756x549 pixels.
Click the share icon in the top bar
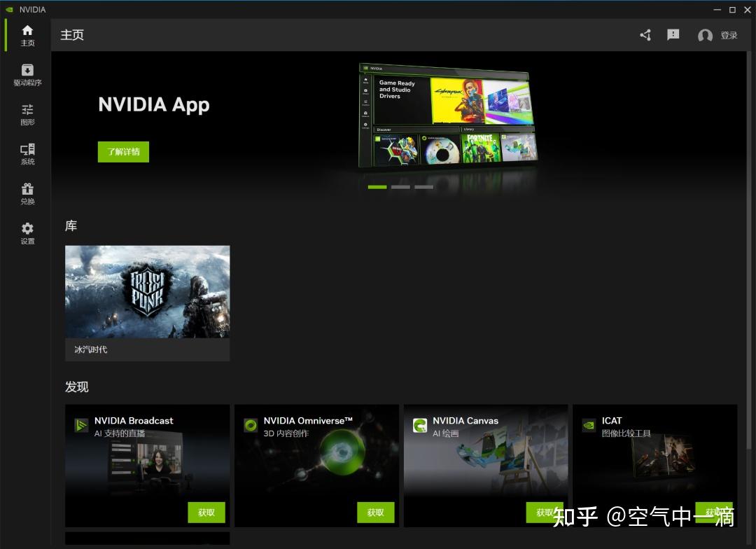(645, 34)
